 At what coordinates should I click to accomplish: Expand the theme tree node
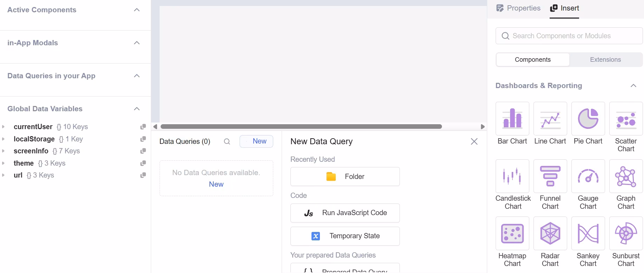pyautogui.click(x=4, y=163)
